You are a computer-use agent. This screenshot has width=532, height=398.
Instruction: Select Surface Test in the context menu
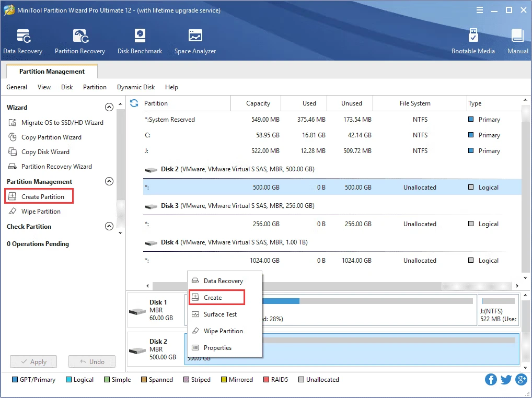click(x=221, y=314)
